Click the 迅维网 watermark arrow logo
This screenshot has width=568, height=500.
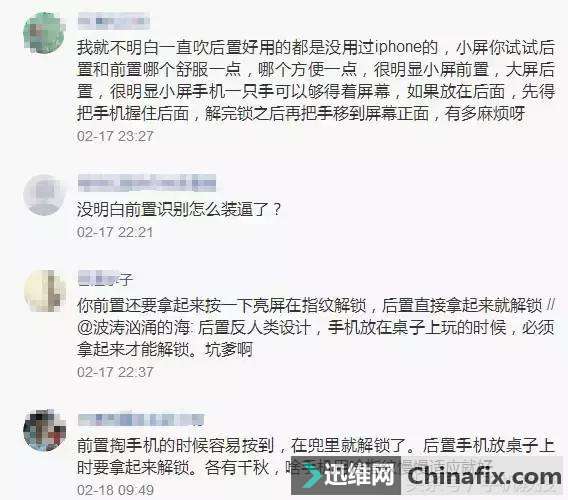click(311, 475)
